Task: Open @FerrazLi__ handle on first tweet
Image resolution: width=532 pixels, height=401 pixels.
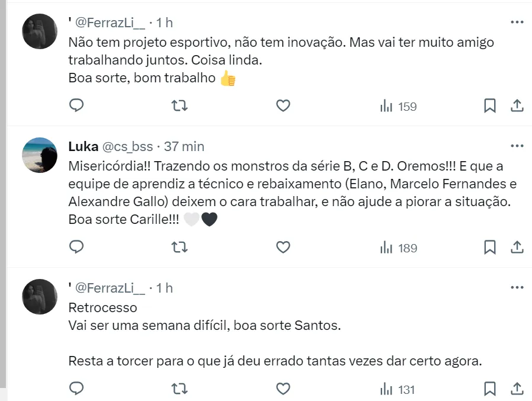Action: tap(110, 23)
